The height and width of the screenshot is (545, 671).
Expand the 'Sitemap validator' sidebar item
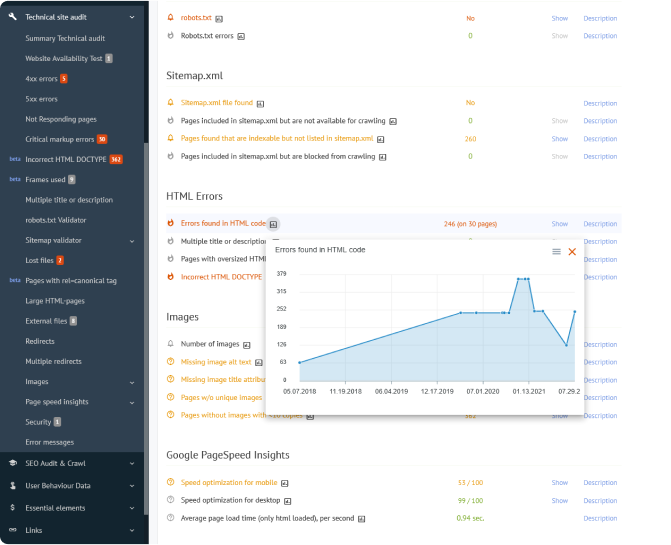click(x=132, y=240)
